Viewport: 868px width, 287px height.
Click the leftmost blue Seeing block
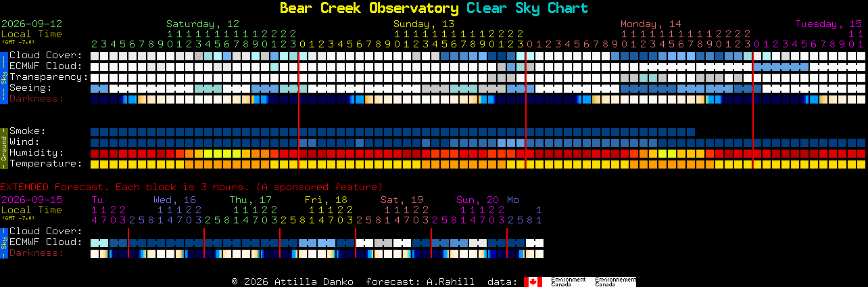[x=99, y=89]
